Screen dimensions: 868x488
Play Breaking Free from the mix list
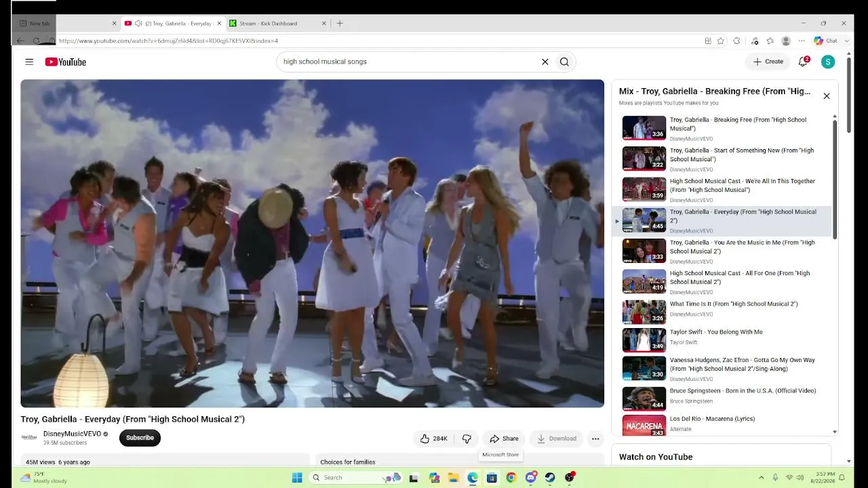click(723, 129)
